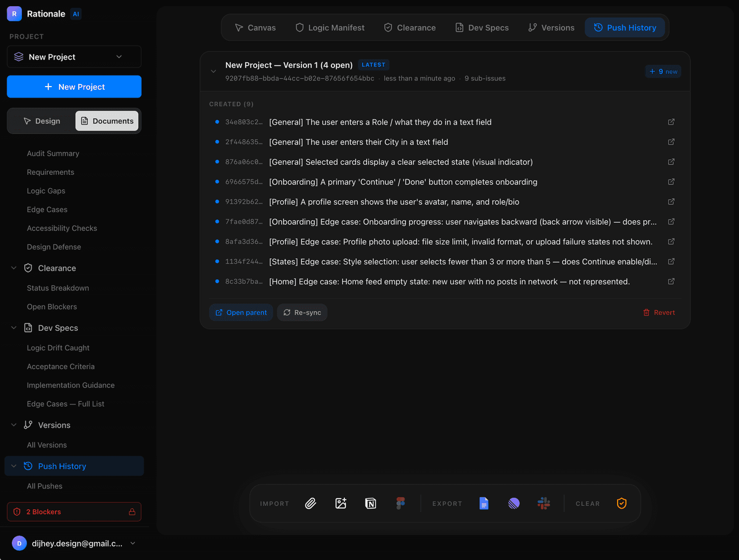Switch to Design mode
739x560 pixels.
(42, 121)
